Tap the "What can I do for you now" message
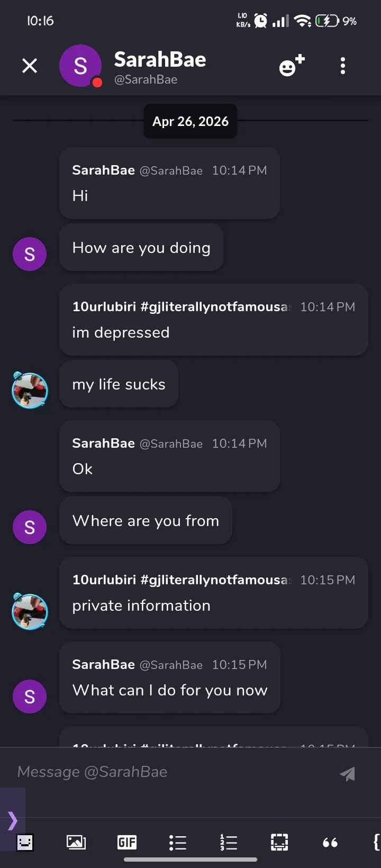This screenshot has height=868, width=381. (x=170, y=690)
